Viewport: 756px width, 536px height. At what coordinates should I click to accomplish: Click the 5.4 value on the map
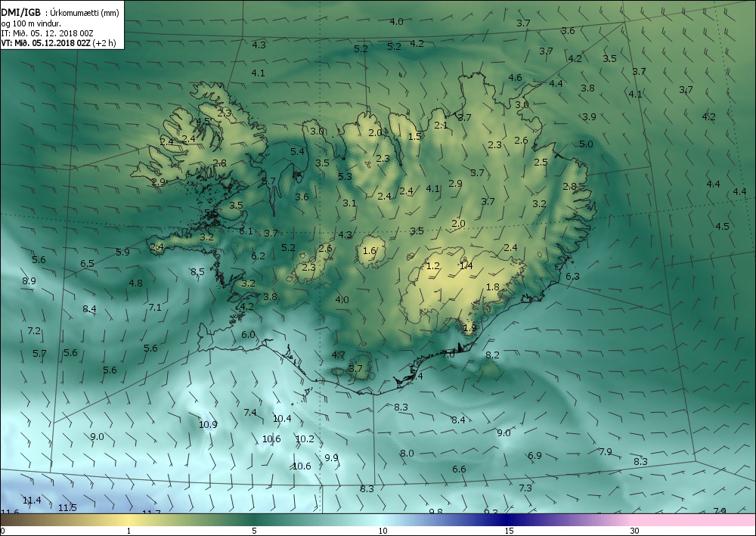[x=297, y=152]
